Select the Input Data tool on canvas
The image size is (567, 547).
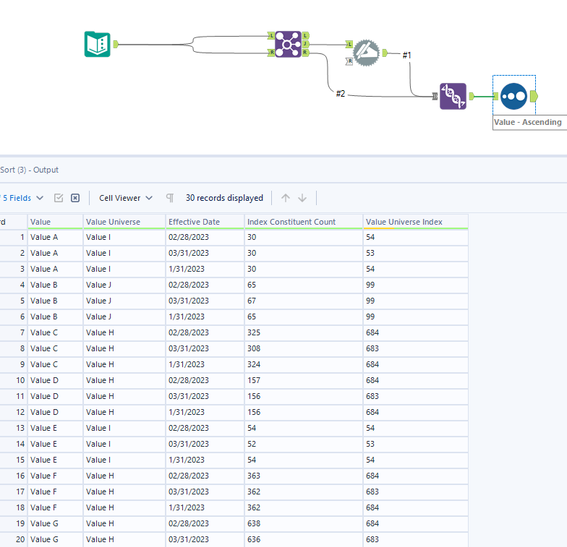click(x=97, y=44)
